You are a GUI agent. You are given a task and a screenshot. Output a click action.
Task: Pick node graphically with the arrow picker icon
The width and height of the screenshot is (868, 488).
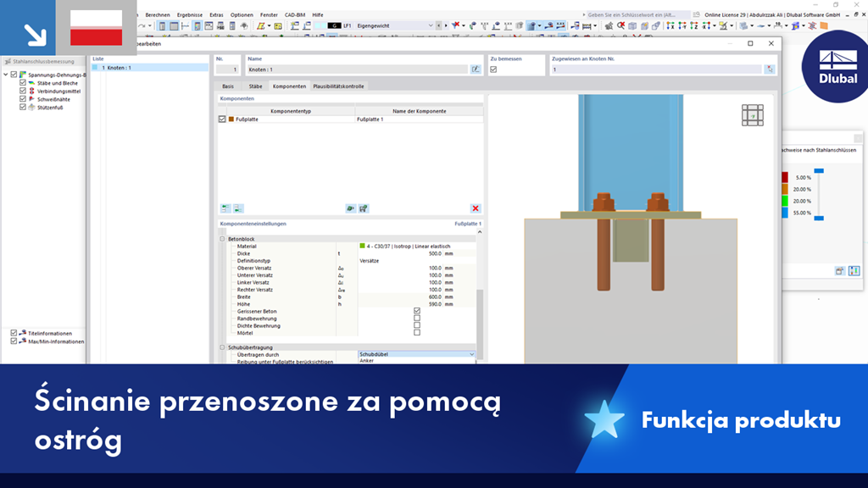tap(770, 69)
